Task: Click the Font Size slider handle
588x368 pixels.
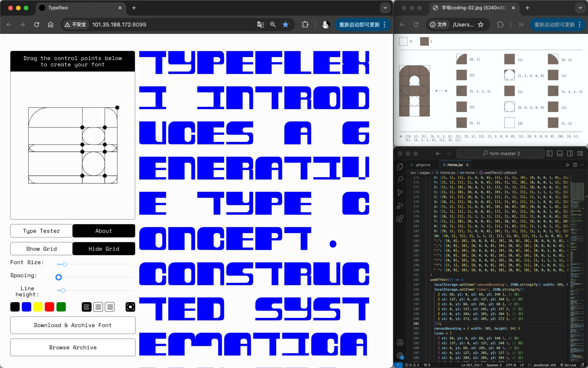Action: click(x=65, y=264)
